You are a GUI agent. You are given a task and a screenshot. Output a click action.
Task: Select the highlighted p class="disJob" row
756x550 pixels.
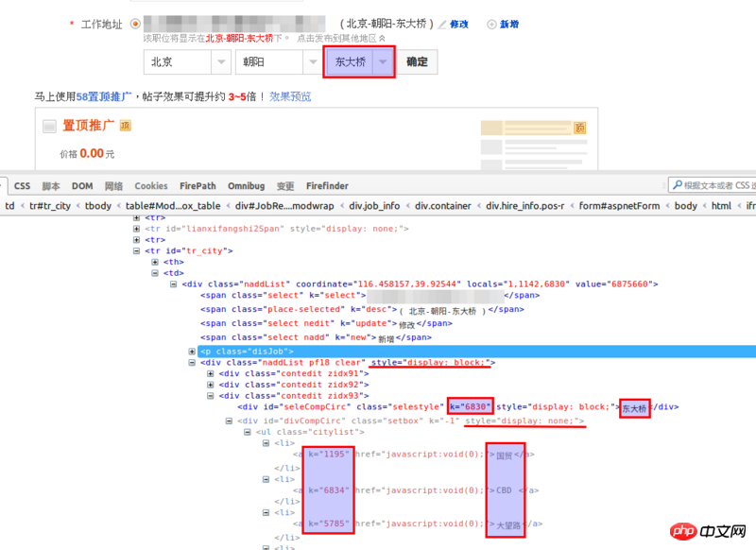[x=477, y=352]
